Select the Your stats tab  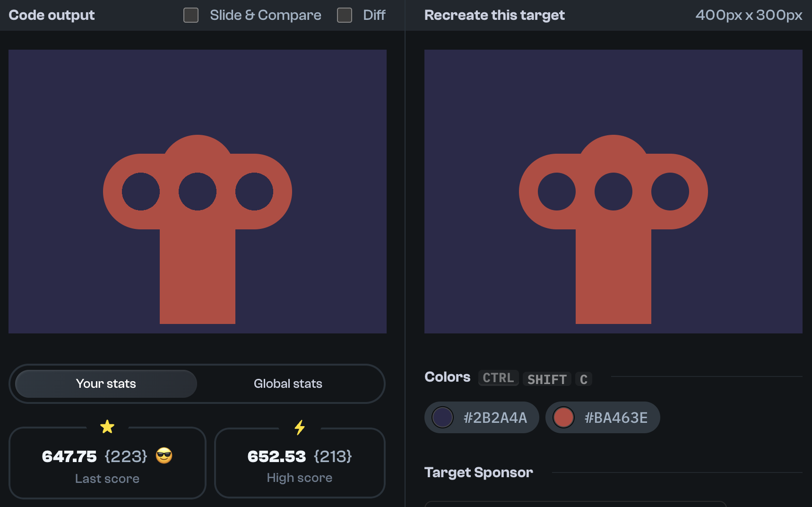point(105,384)
